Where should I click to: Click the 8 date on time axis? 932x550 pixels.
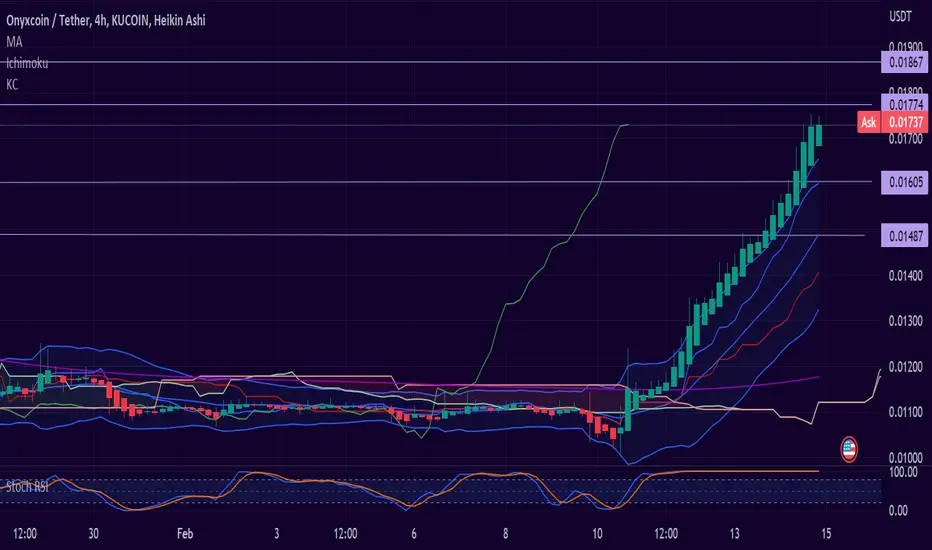tap(506, 533)
